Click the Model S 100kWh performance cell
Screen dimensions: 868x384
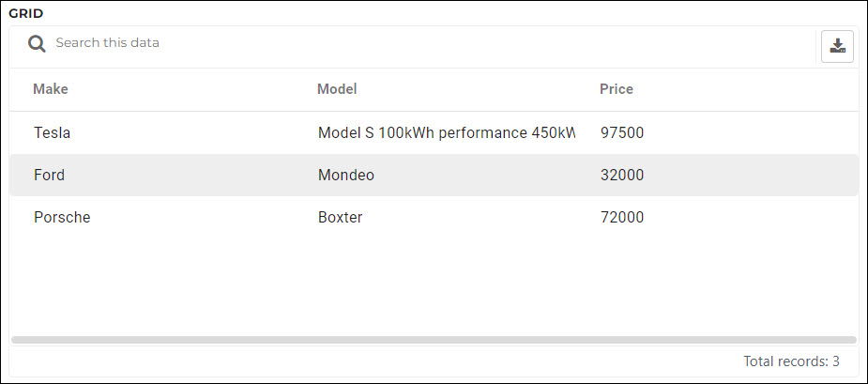pyautogui.click(x=446, y=133)
